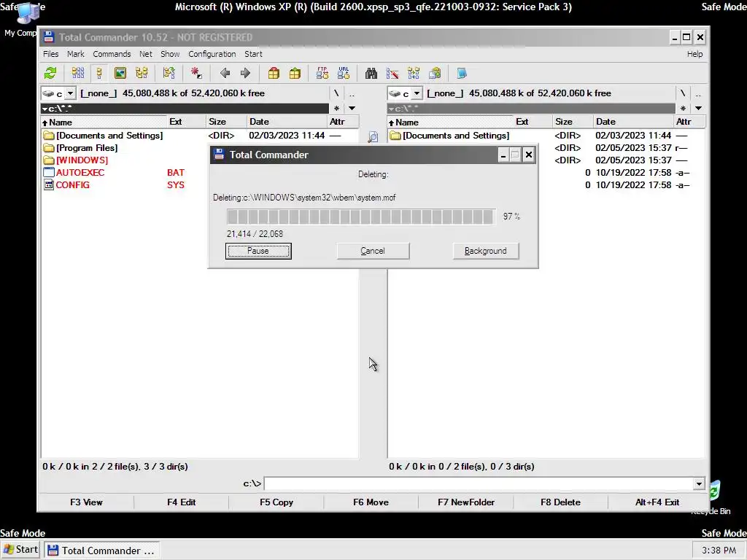Click the blue notepad icon in toolbar
The height and width of the screenshot is (560, 747).
click(x=462, y=74)
